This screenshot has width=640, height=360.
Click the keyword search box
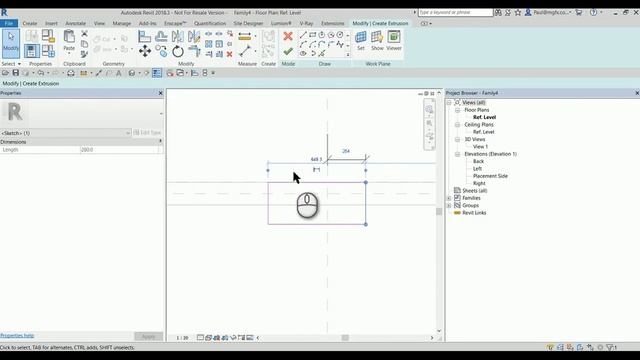(x=456, y=13)
